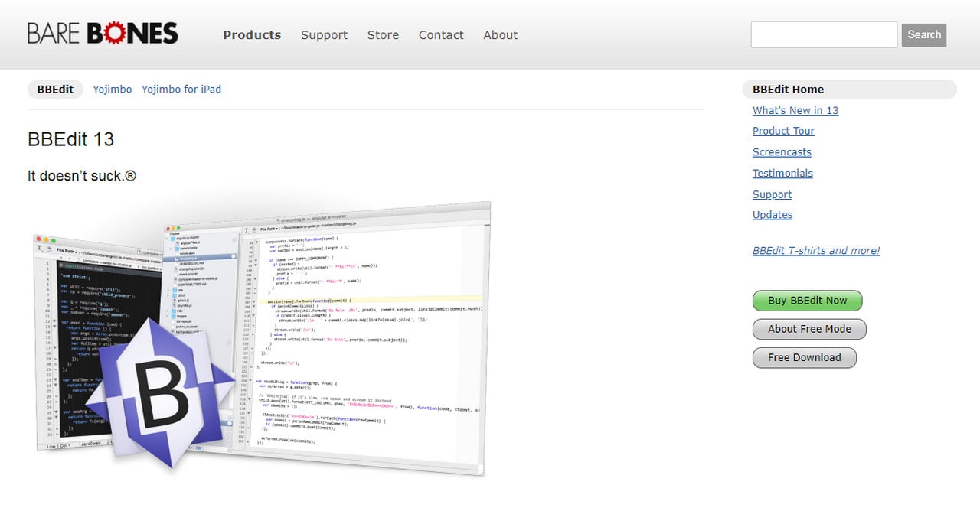Screen dimensions: 980x511
Task: Open the sidebar Support link
Action: [772, 194]
